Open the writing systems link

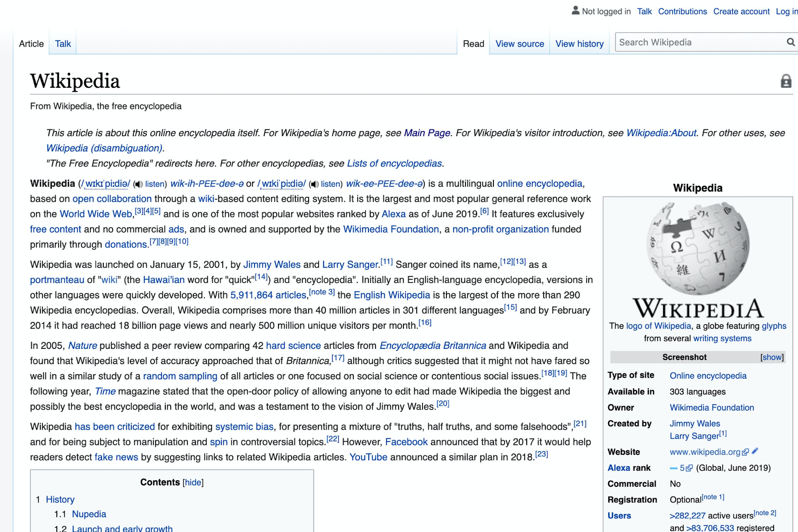[723, 339]
